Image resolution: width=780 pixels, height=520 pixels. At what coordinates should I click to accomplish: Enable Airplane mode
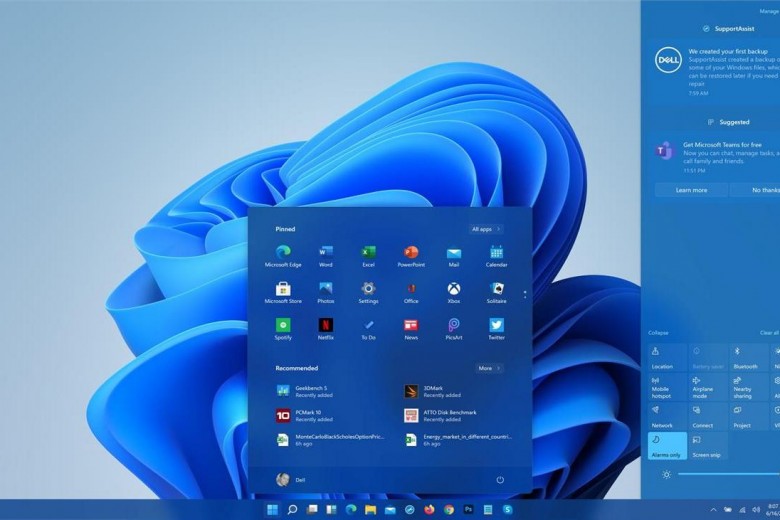[708, 387]
